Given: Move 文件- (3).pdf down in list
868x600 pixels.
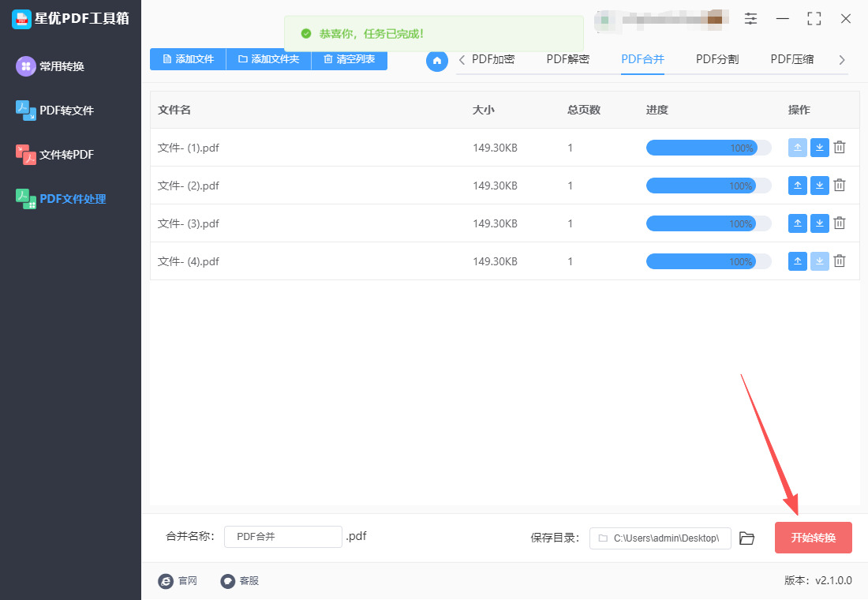Looking at the screenshot, I should point(819,223).
